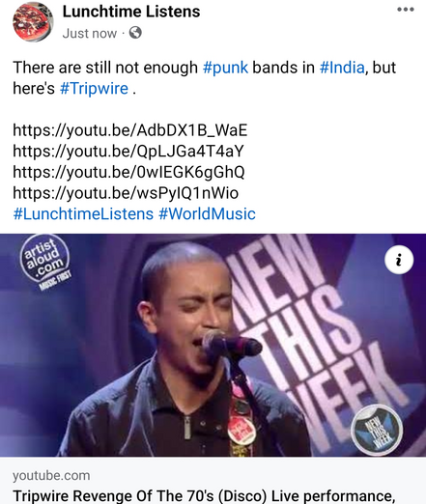Click the youtube.com source label

51,475
